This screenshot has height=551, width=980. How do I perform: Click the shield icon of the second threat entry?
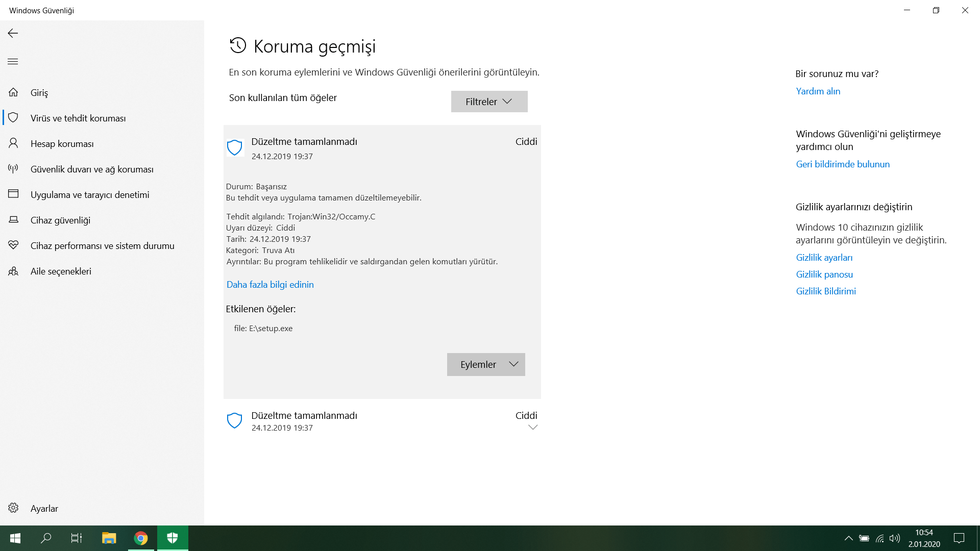[x=234, y=421]
